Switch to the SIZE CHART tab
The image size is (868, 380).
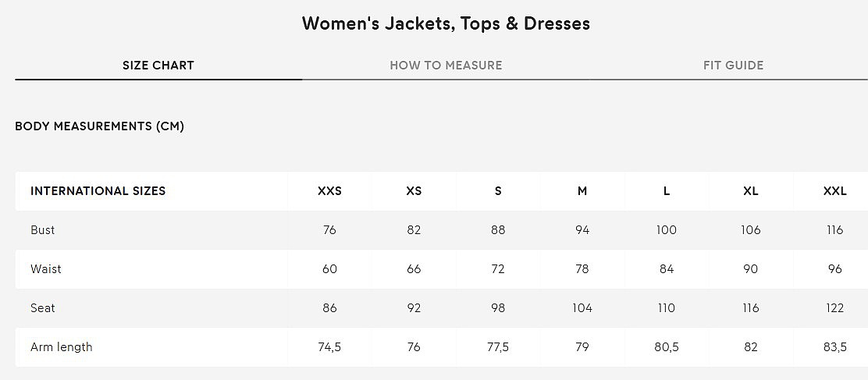click(158, 66)
